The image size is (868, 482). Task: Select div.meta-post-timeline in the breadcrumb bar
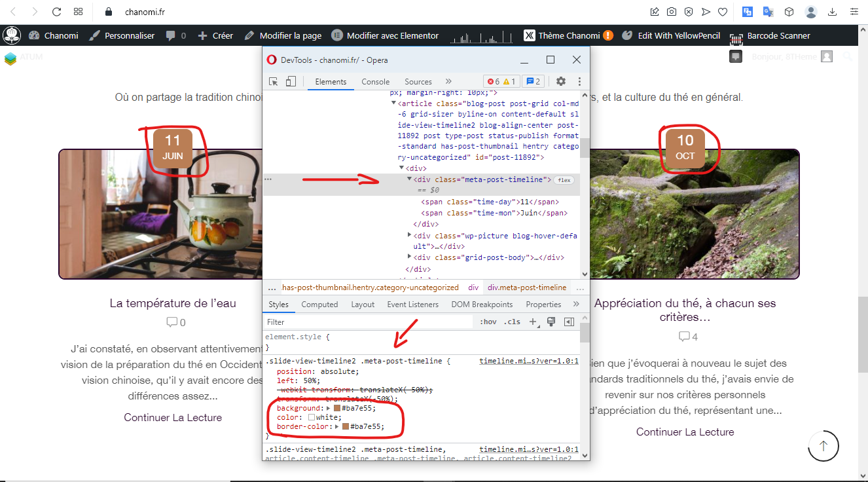(x=527, y=287)
